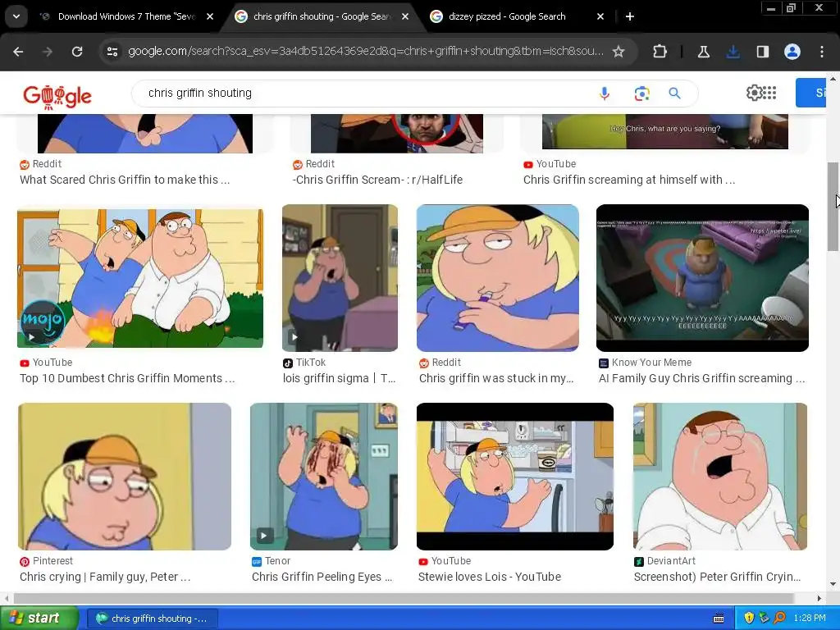Screen dimensions: 840x630
Task: Click AI Family Guy Chris Griffin screaming title
Action: [x=701, y=378]
